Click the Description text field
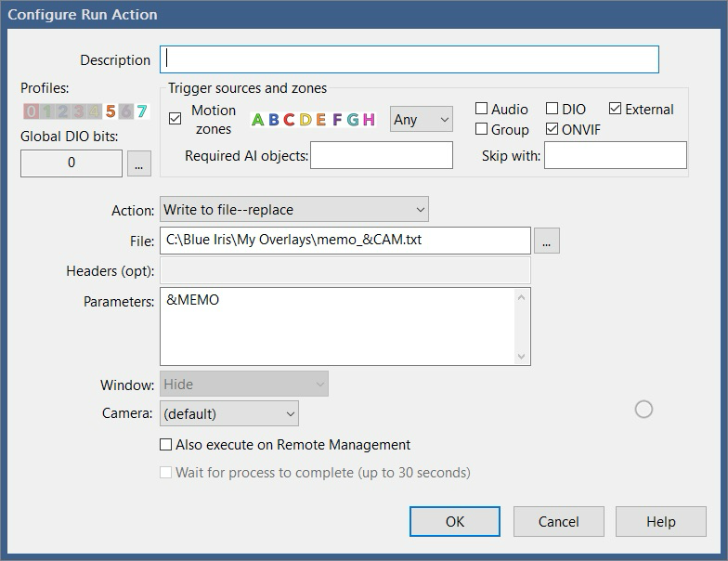The image size is (728, 561). tap(409, 59)
